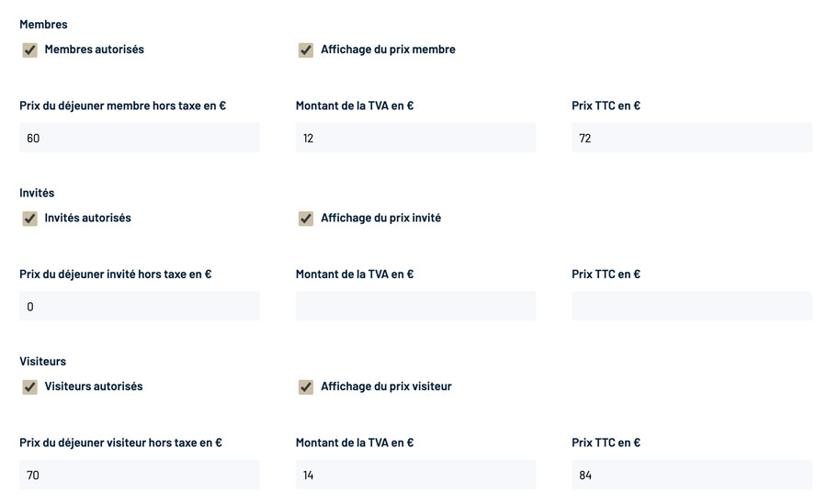Screen dimensions: 827x504
Task: Click the visitor TVA amount field showing 14
Action: [415, 475]
